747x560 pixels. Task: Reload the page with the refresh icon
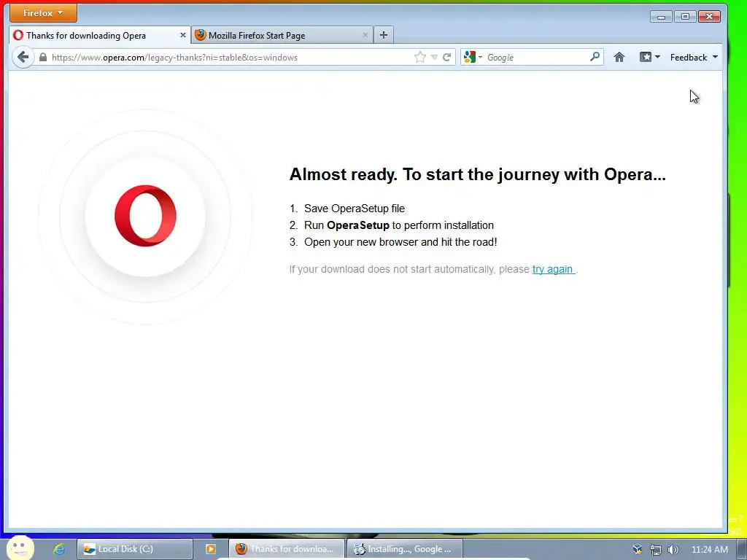tap(447, 57)
